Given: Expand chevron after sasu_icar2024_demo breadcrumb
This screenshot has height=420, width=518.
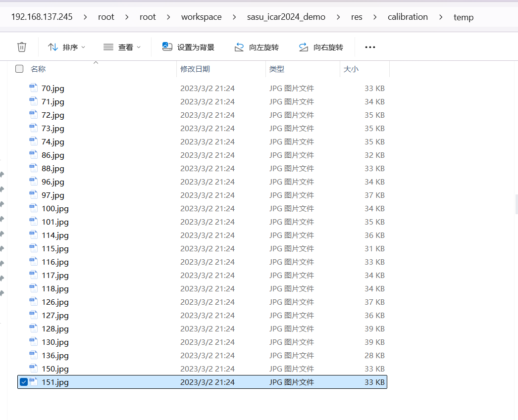Looking at the screenshot, I should pyautogui.click(x=338, y=17).
